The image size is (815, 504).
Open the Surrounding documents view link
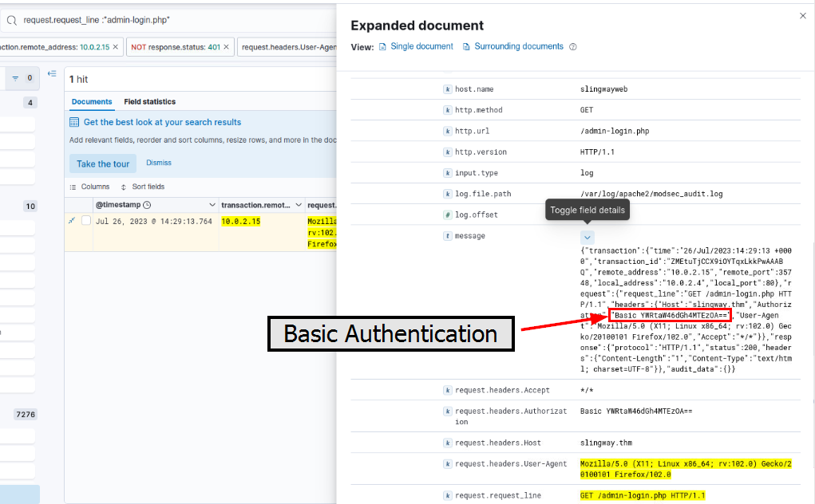pyautogui.click(x=518, y=47)
